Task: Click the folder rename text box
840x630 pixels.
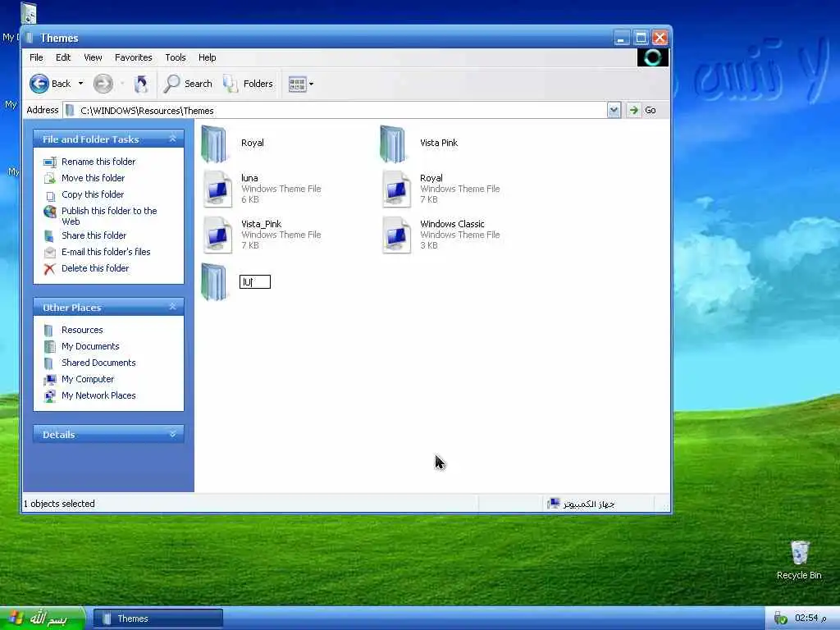Action: [255, 282]
